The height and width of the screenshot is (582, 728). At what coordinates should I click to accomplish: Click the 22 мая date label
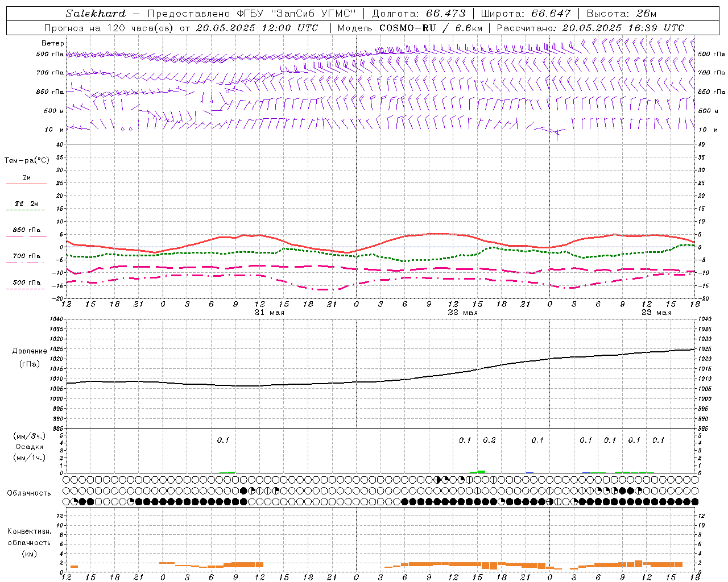(463, 313)
